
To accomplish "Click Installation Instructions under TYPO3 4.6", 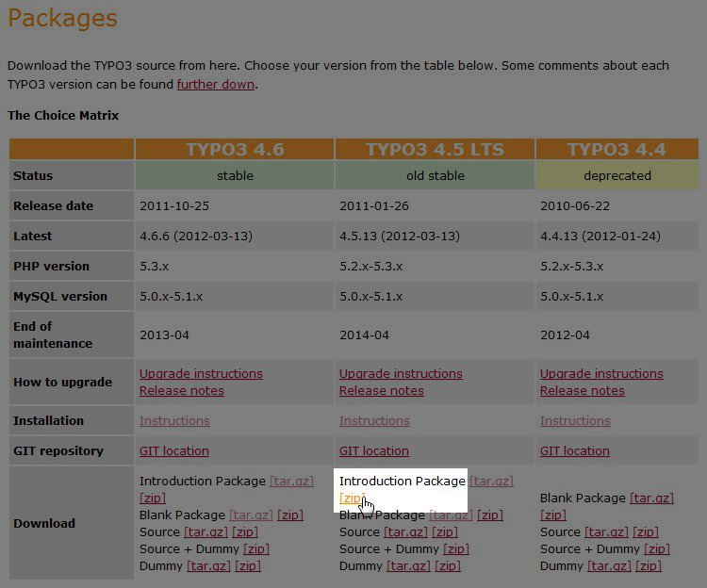I will click(174, 421).
